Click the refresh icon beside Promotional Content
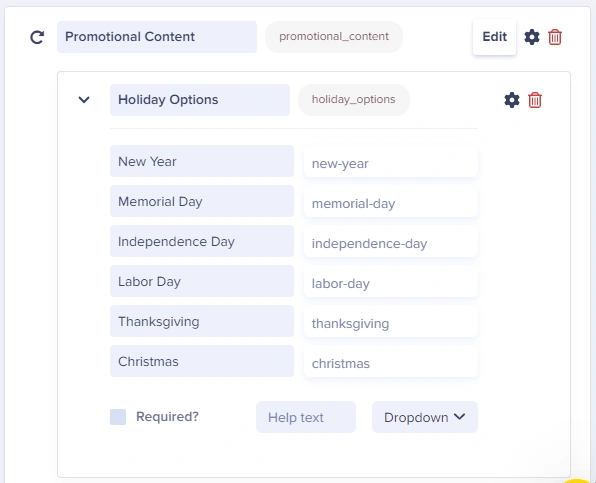The image size is (596, 483). [37, 37]
